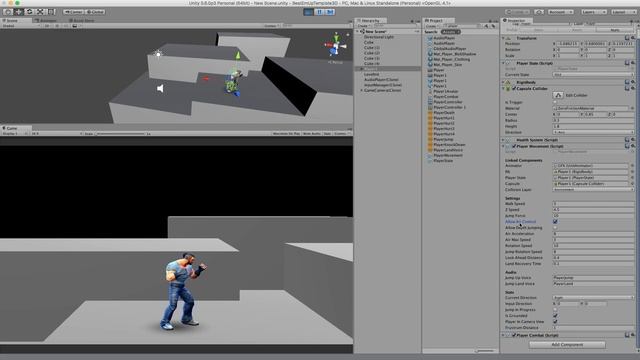
Task: Open the Layout dropdown
Action: [623, 12]
